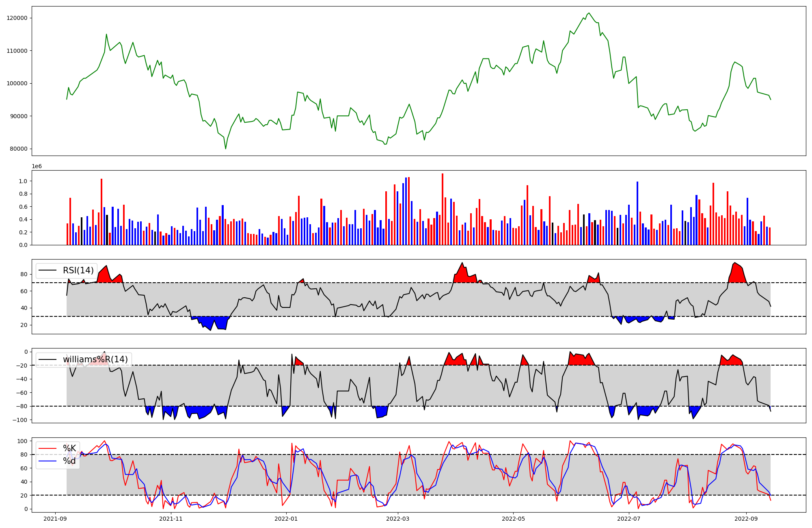Click the 1e6 volume scale label
Screen dimensions: 812x528
click(x=37, y=167)
